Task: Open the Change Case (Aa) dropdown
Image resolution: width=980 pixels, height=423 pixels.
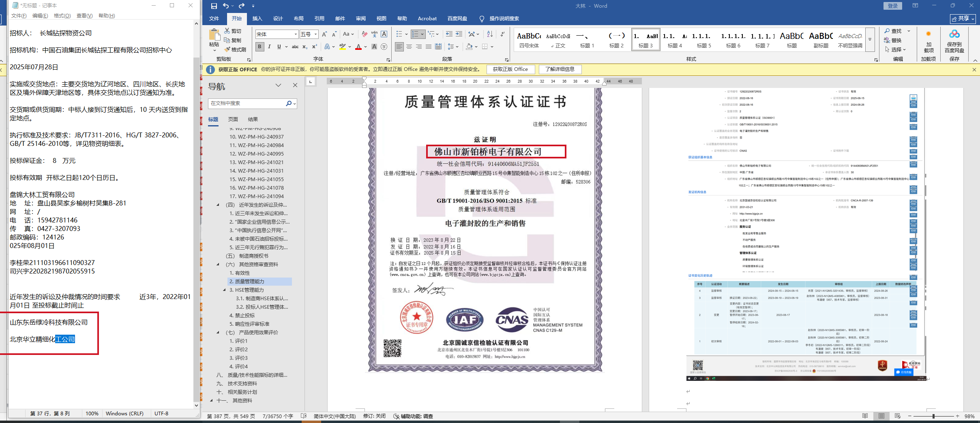Action: click(348, 34)
